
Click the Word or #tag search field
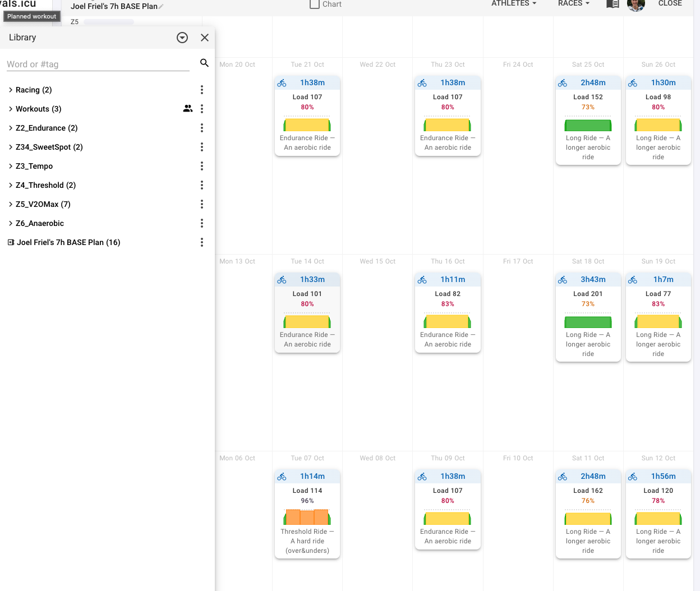[98, 64]
